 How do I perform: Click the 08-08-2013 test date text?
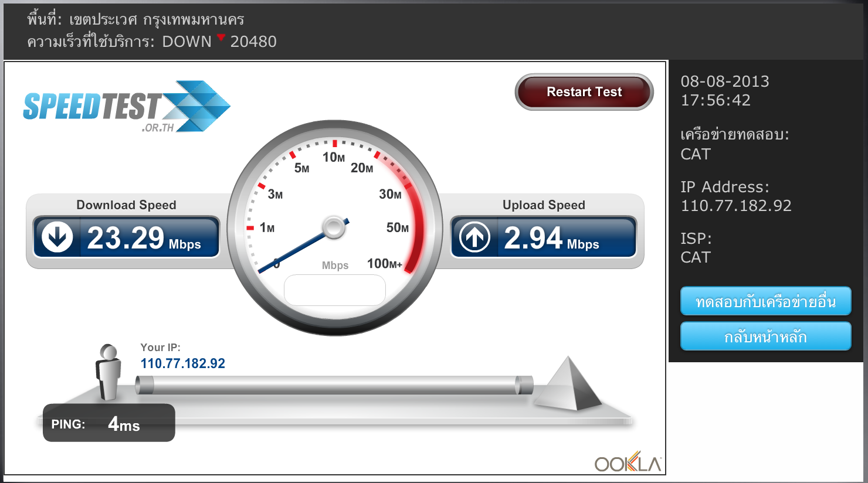click(725, 81)
